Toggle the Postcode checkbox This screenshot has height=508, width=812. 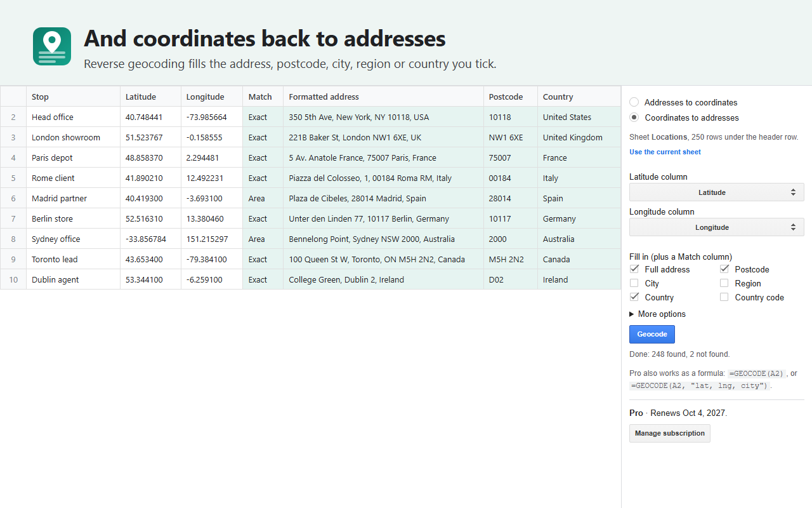coord(724,269)
